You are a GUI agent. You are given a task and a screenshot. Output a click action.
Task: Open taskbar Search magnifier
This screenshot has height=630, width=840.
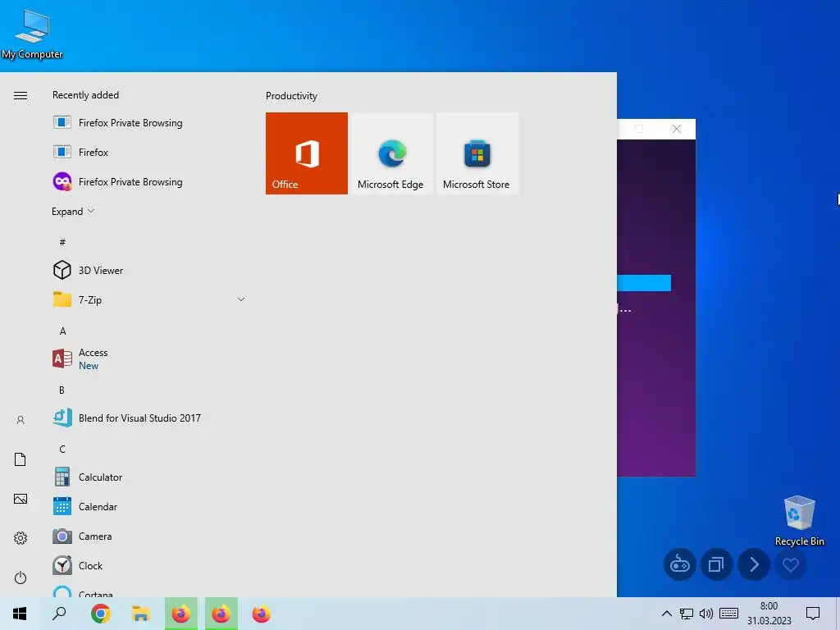point(59,614)
